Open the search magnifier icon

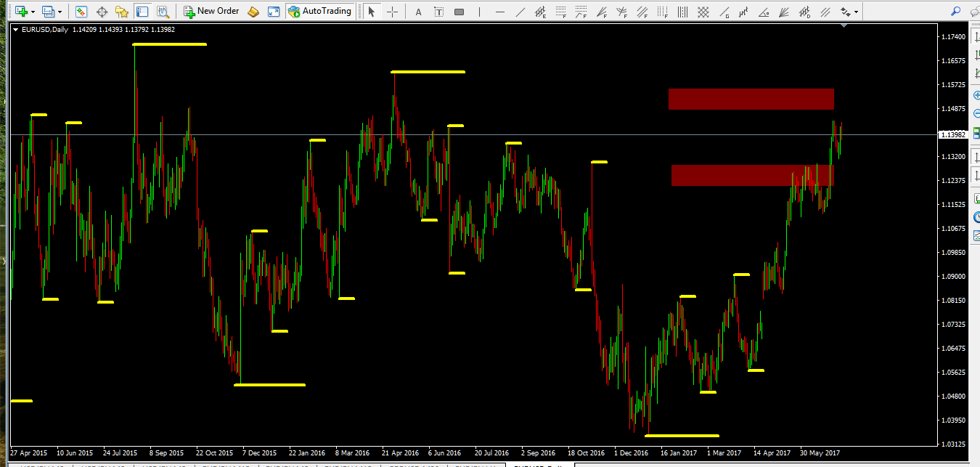(x=955, y=12)
